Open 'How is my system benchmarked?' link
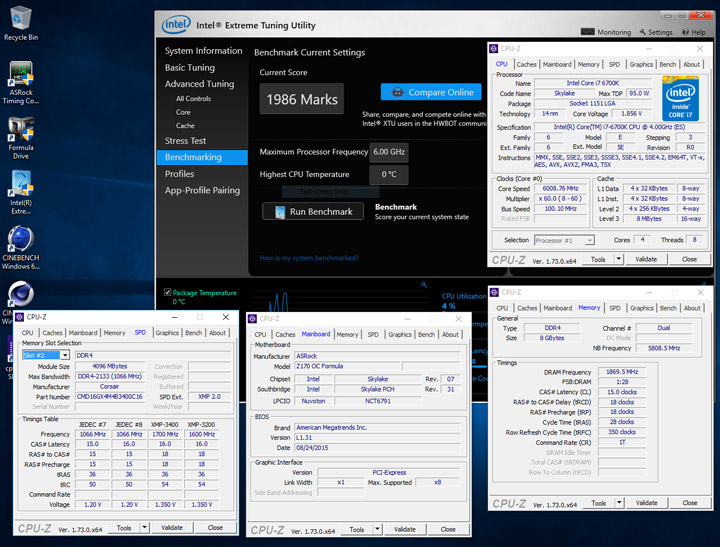The image size is (720, 547). (x=309, y=258)
